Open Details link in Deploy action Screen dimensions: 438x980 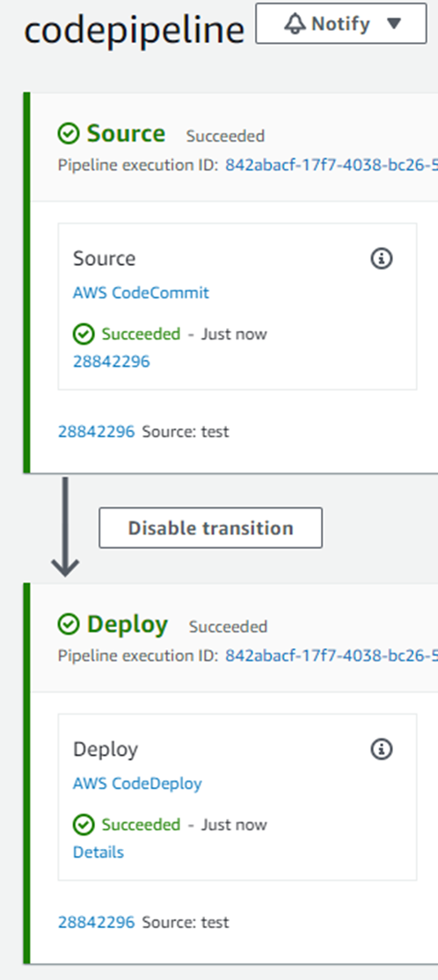coord(99,852)
